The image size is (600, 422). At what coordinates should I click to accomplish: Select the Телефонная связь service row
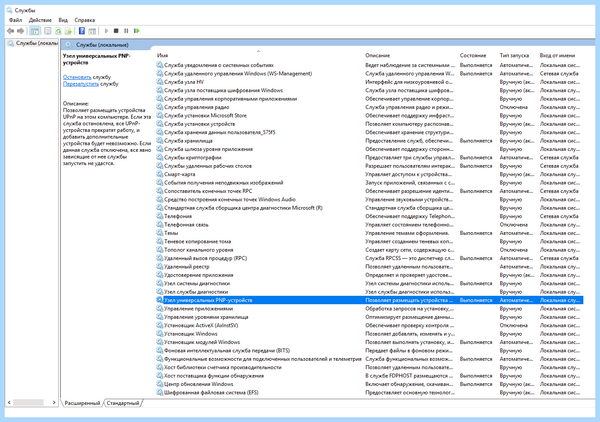pyautogui.click(x=369, y=225)
